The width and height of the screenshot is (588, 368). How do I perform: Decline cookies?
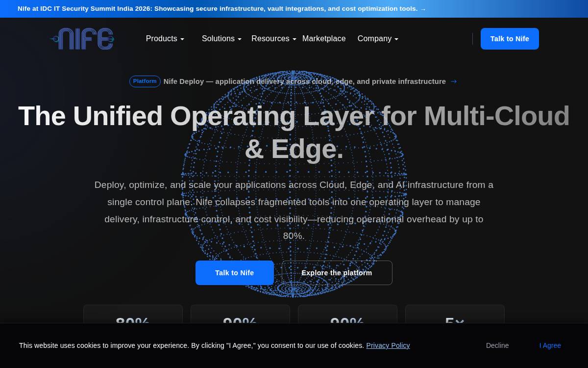coord(497,345)
